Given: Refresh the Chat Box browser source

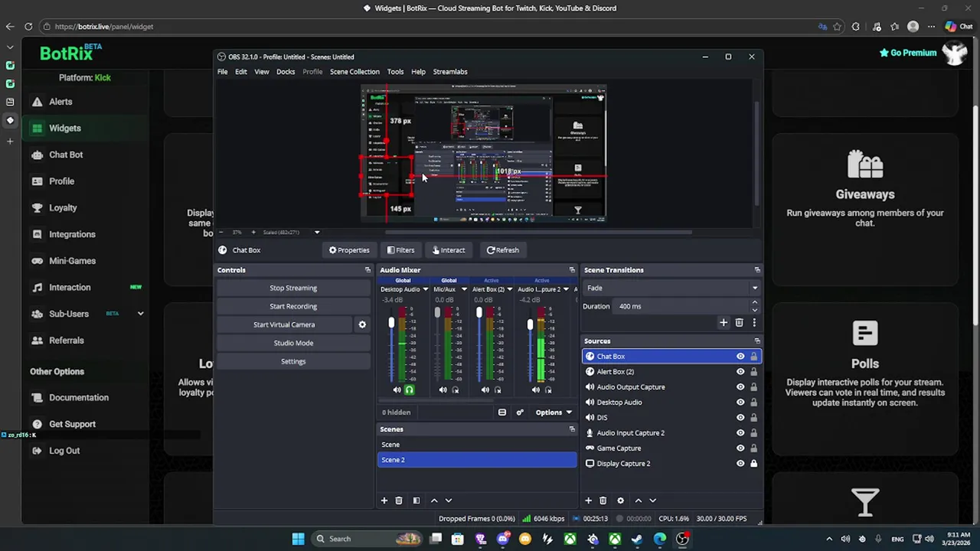Looking at the screenshot, I should 502,250.
